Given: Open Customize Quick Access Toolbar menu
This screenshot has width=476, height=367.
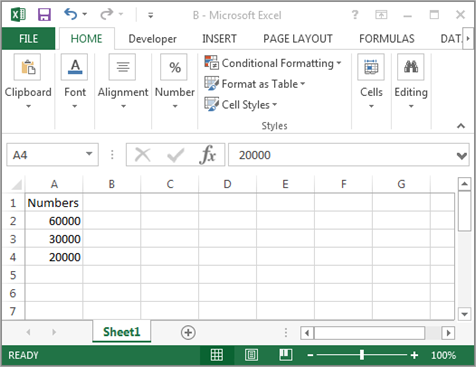Looking at the screenshot, I should point(151,15).
